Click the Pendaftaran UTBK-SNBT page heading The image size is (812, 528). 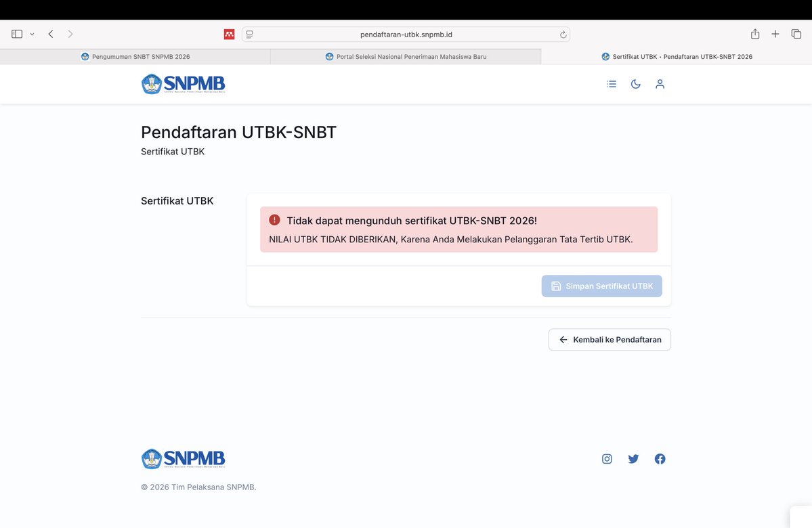[x=239, y=132]
